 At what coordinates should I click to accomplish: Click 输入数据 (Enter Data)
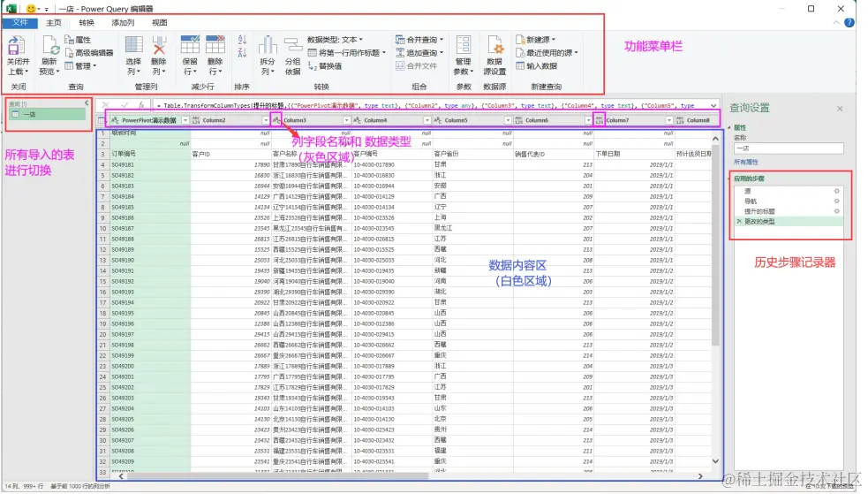[536, 66]
